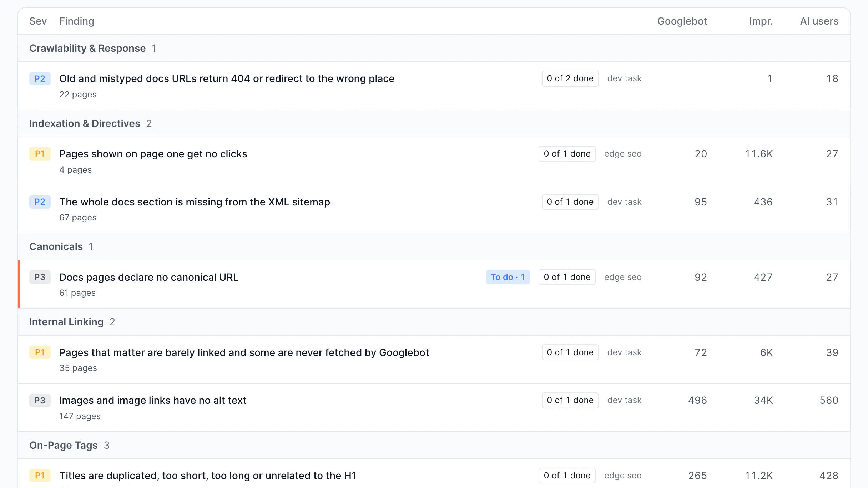Image resolution: width=868 pixels, height=488 pixels.
Task: Click 'dev task' label on 404 URLs row
Action: click(624, 78)
